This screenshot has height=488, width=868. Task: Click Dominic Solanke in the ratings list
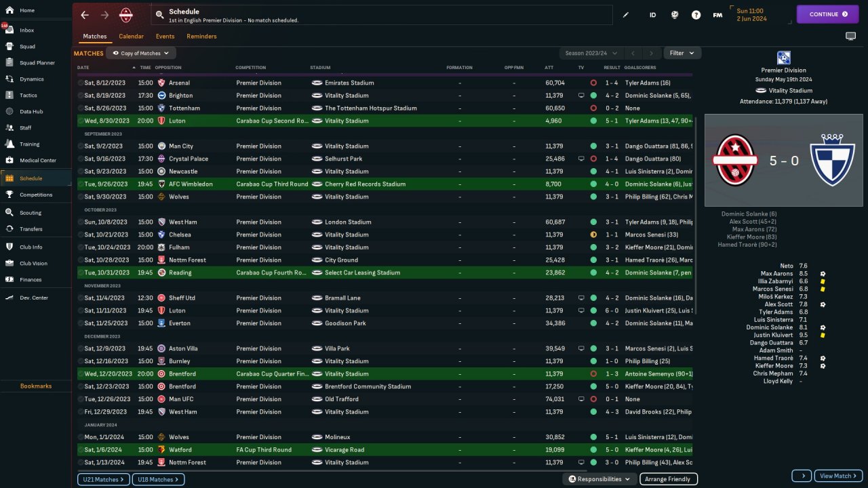[770, 327]
